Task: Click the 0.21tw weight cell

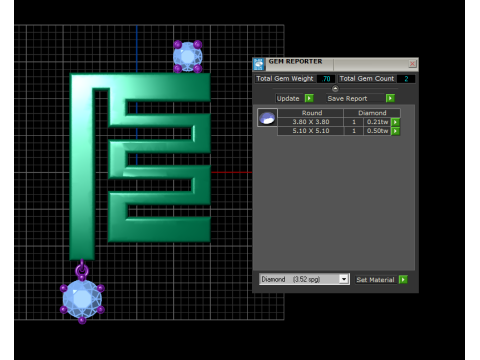Action: [377, 122]
